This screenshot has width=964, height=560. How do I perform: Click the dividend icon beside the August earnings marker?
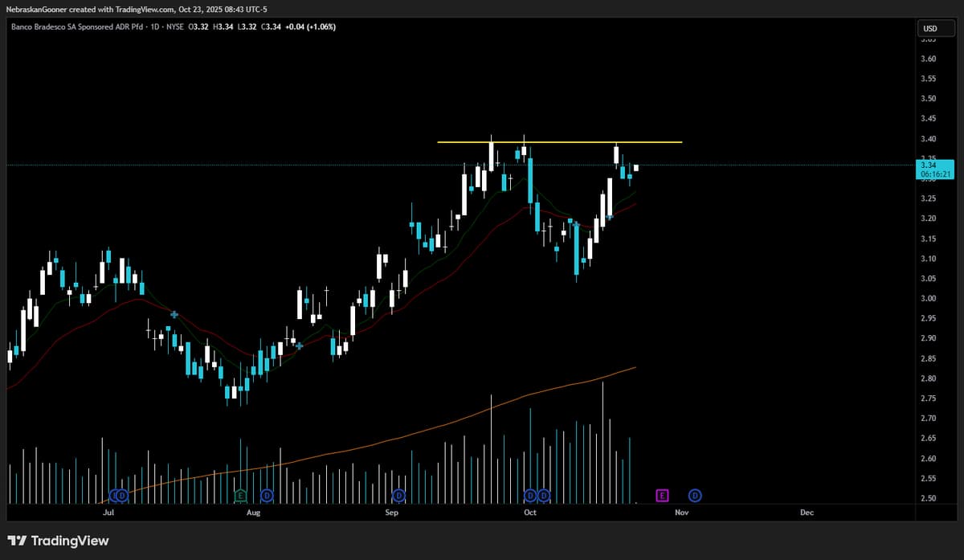[x=266, y=496]
